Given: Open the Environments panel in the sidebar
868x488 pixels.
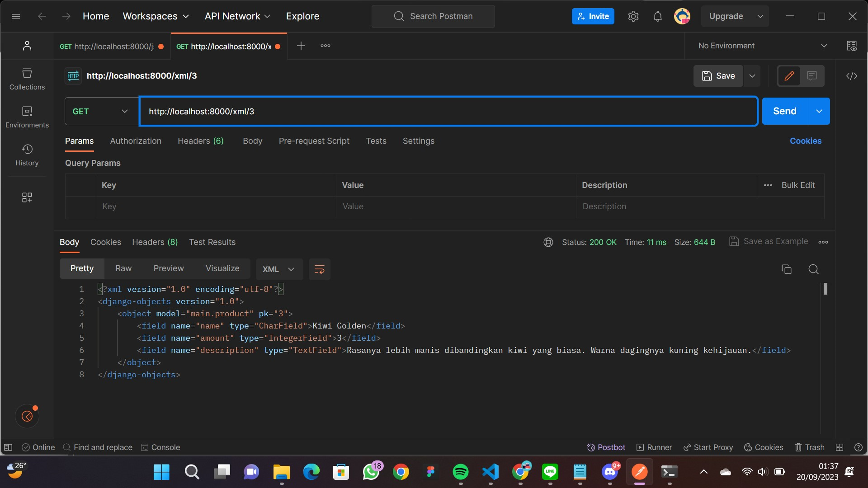Looking at the screenshot, I should tap(27, 116).
